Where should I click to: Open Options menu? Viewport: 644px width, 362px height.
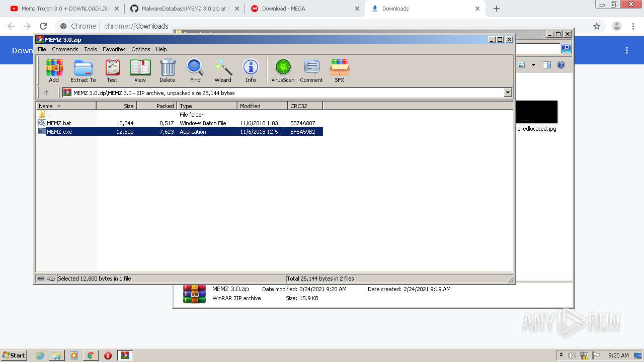pos(141,49)
